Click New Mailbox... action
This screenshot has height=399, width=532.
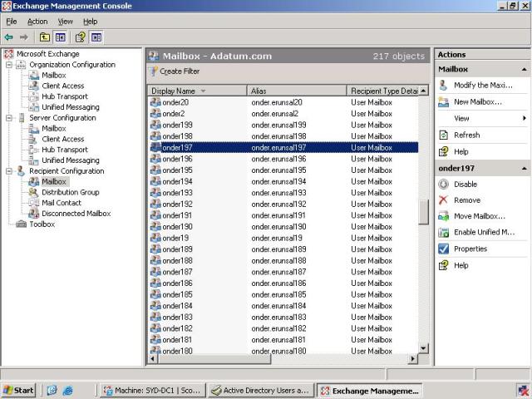coord(478,101)
